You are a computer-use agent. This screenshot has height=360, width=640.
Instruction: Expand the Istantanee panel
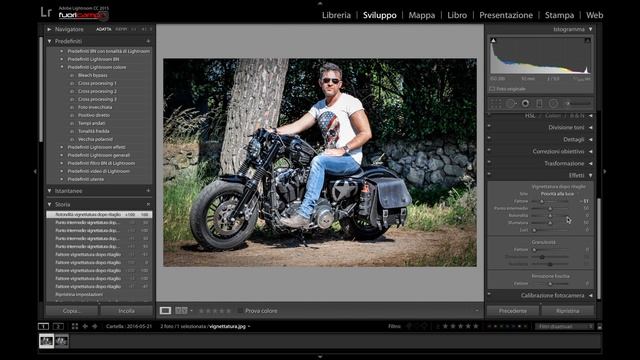pyautogui.click(x=49, y=191)
